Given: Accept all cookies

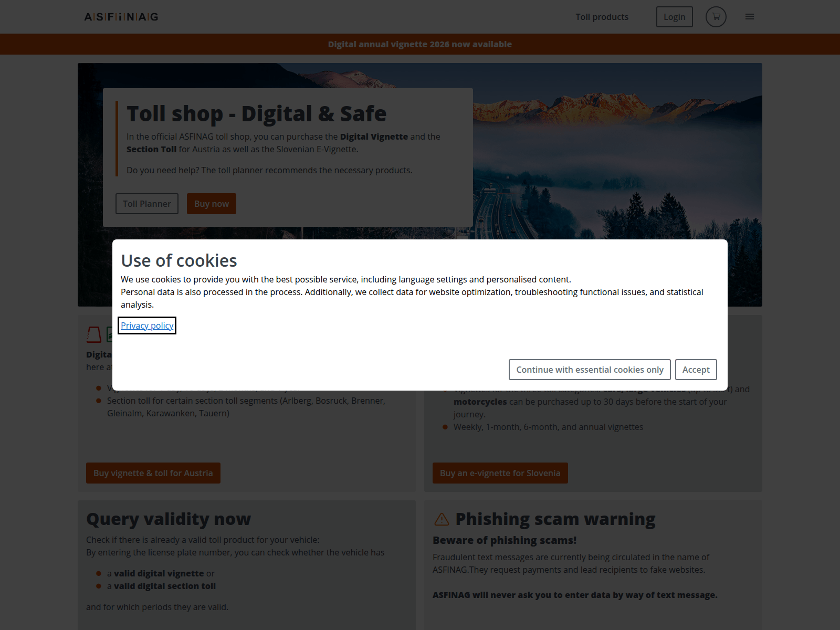Looking at the screenshot, I should (x=696, y=370).
